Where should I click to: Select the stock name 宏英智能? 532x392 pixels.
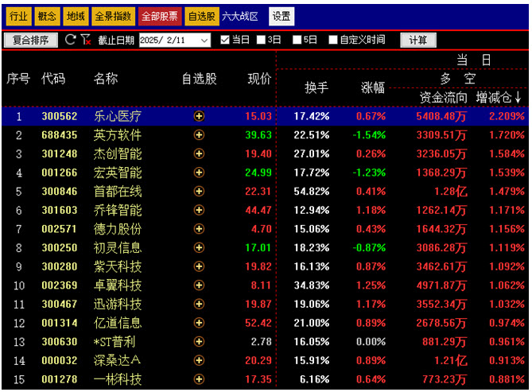(118, 173)
